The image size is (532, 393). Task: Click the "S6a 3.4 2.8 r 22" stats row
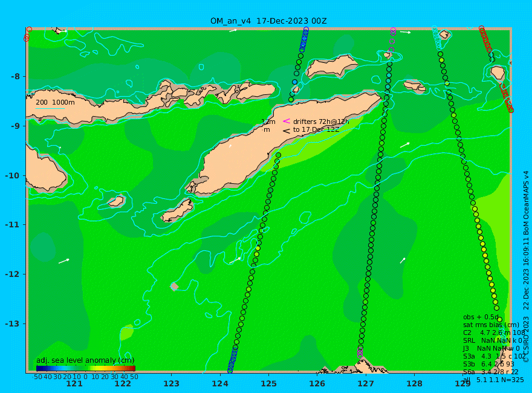[491, 372]
